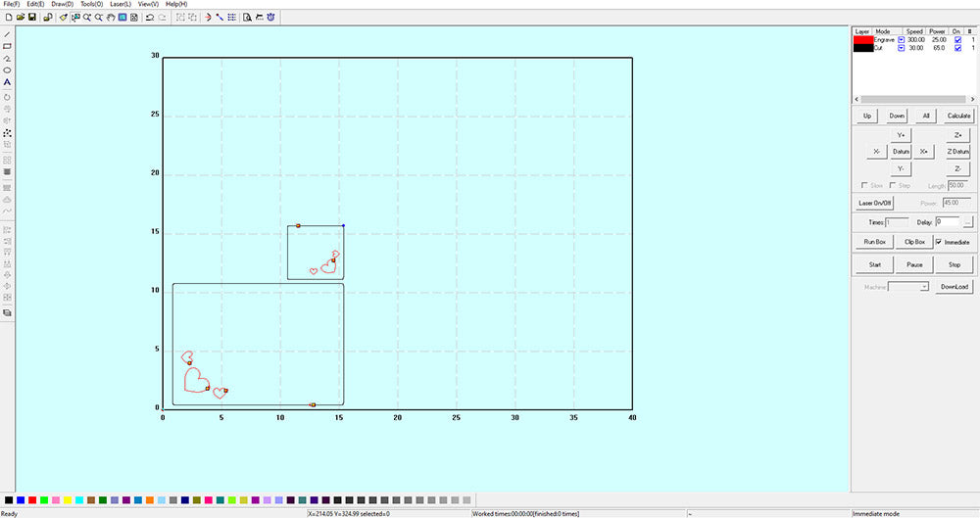Select the Ellipse drawing tool
Viewport: 980px width, 518px height.
coord(8,71)
